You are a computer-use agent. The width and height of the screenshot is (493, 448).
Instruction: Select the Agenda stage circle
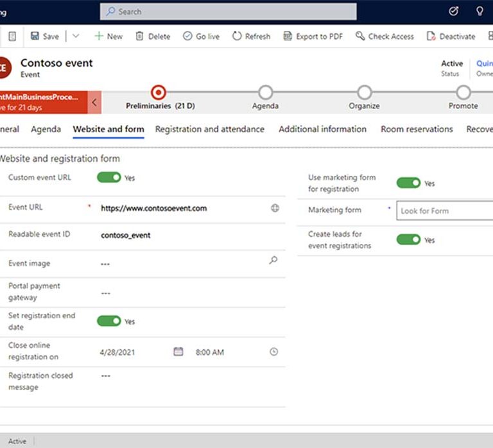266,92
